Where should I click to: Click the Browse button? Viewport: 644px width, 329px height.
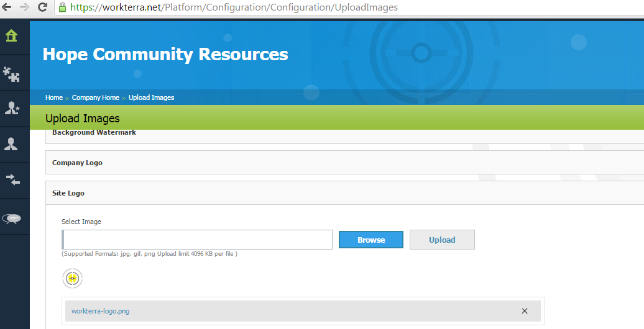[x=371, y=240]
